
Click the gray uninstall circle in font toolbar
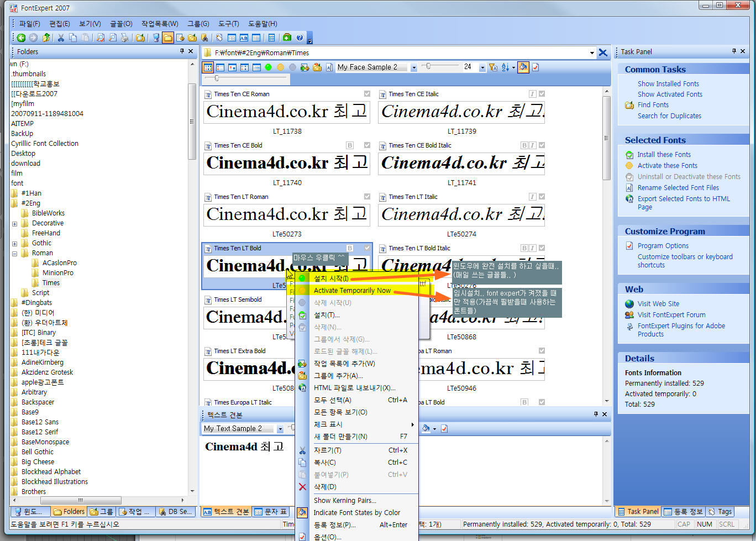293,67
